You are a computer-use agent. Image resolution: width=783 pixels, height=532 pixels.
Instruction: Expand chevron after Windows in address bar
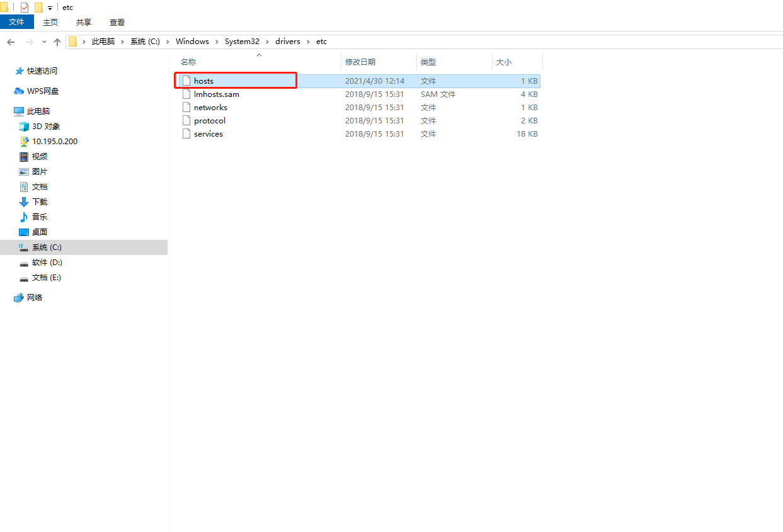217,42
